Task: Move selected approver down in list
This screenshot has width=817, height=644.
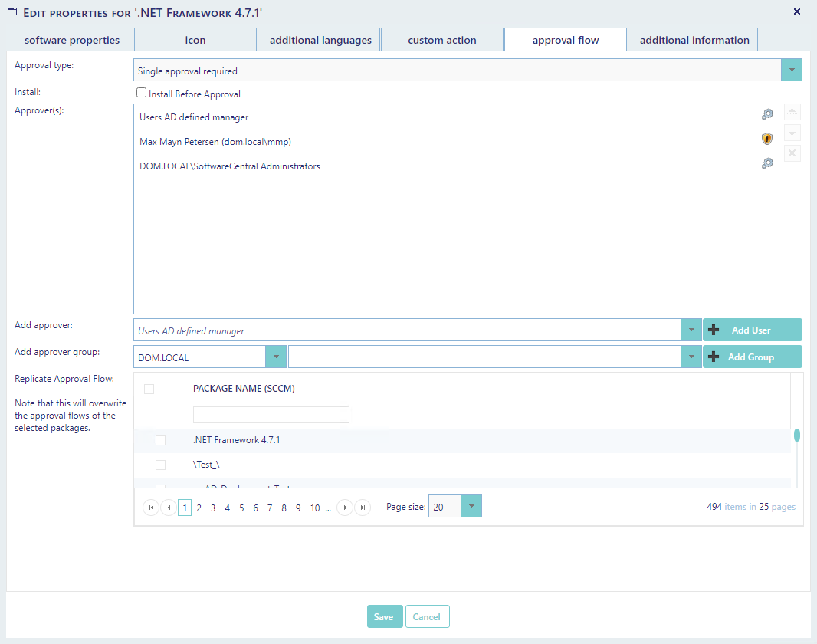Action: 792,133
